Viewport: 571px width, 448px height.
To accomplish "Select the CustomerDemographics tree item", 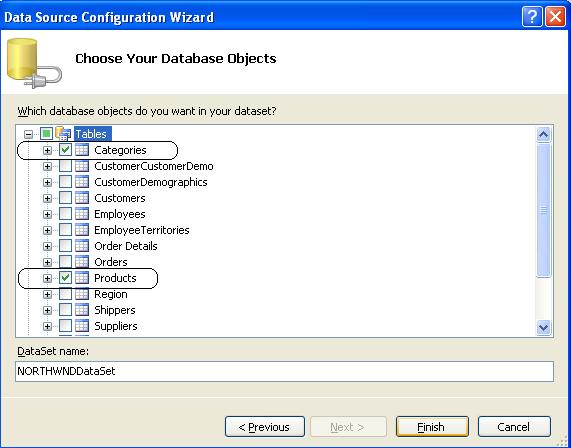I will [151, 182].
